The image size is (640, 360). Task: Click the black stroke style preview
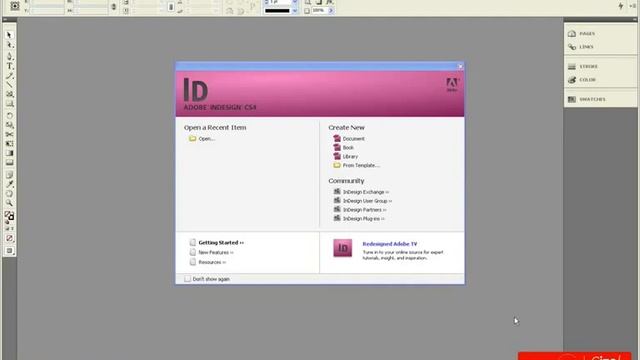(278, 11)
